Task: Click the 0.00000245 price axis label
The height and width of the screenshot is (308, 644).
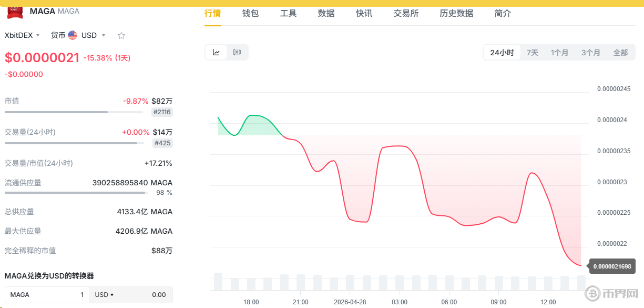Action: pyautogui.click(x=614, y=89)
